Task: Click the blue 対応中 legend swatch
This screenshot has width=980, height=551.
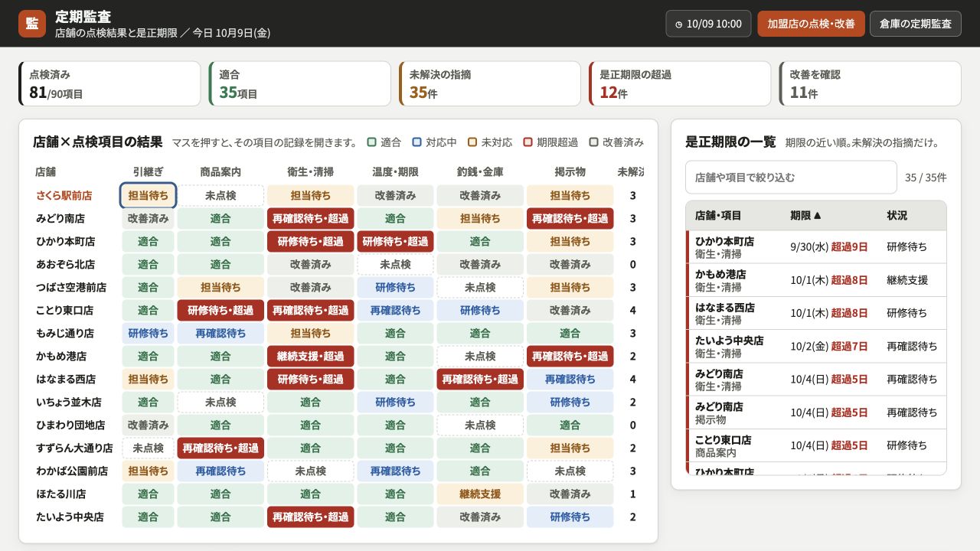Action: point(417,142)
